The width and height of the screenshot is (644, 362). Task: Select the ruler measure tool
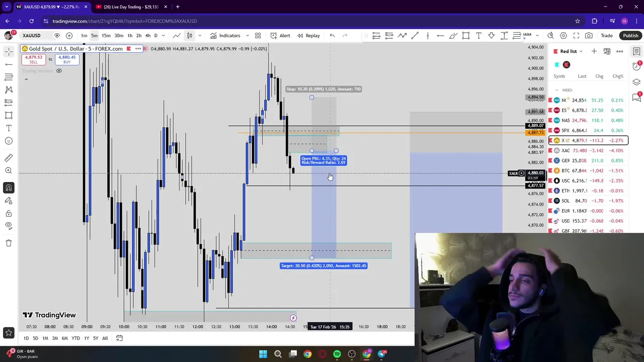(9, 158)
